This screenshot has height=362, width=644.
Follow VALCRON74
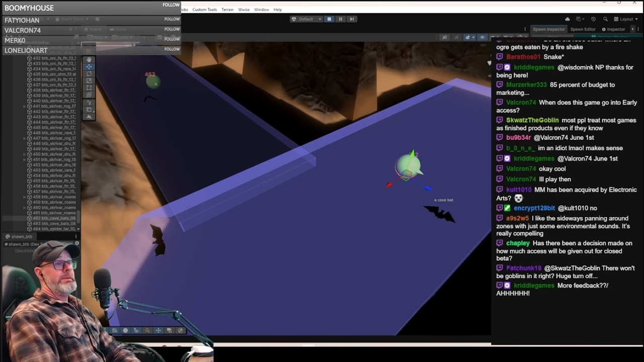[x=172, y=29]
